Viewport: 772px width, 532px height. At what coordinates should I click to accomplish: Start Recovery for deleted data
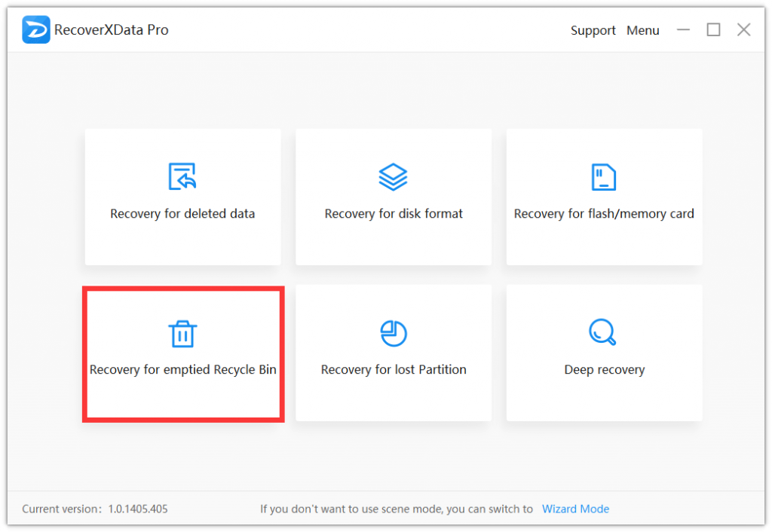click(x=182, y=197)
